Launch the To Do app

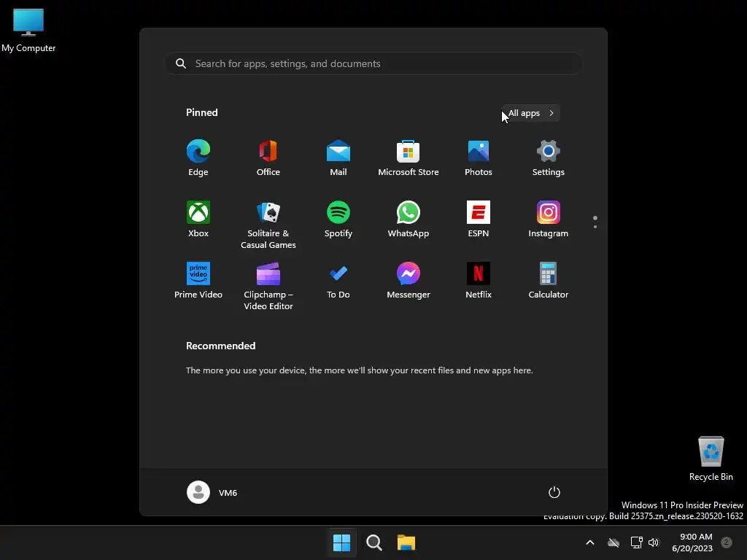pos(338,281)
